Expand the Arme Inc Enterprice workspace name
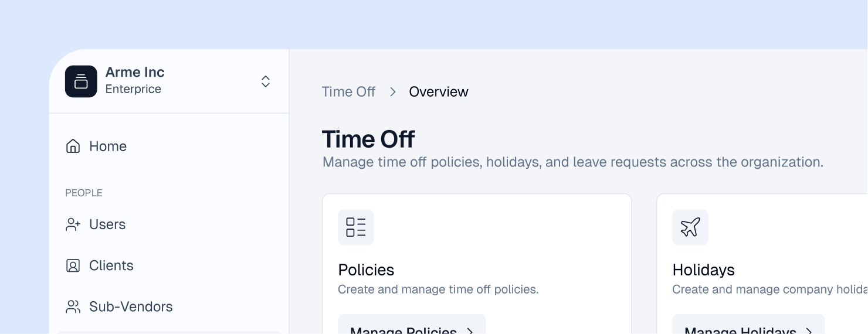868x334 pixels. point(135,80)
